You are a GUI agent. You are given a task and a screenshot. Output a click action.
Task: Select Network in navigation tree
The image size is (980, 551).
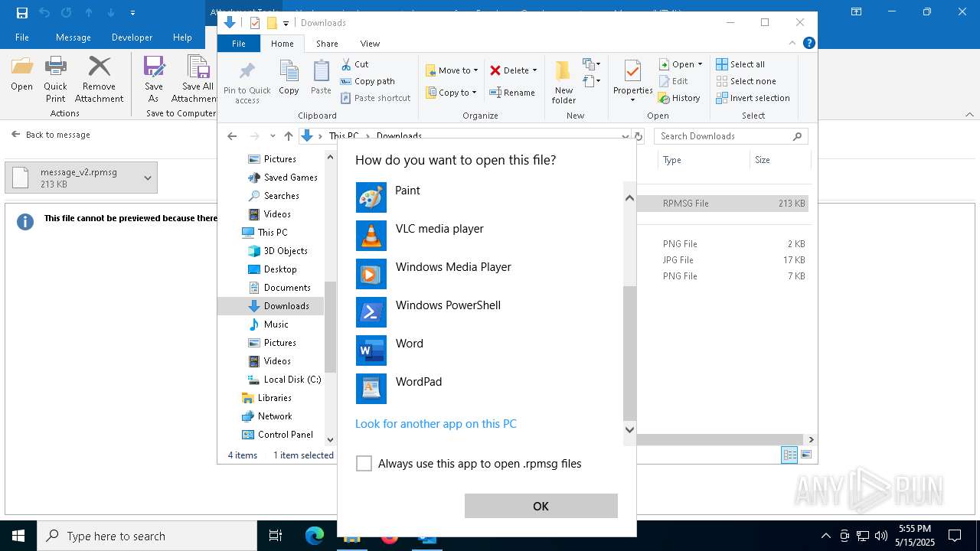point(267,416)
